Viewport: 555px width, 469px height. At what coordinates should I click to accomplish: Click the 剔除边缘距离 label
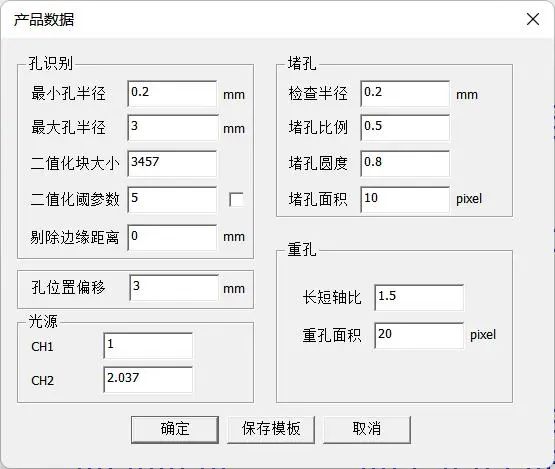click(74, 237)
